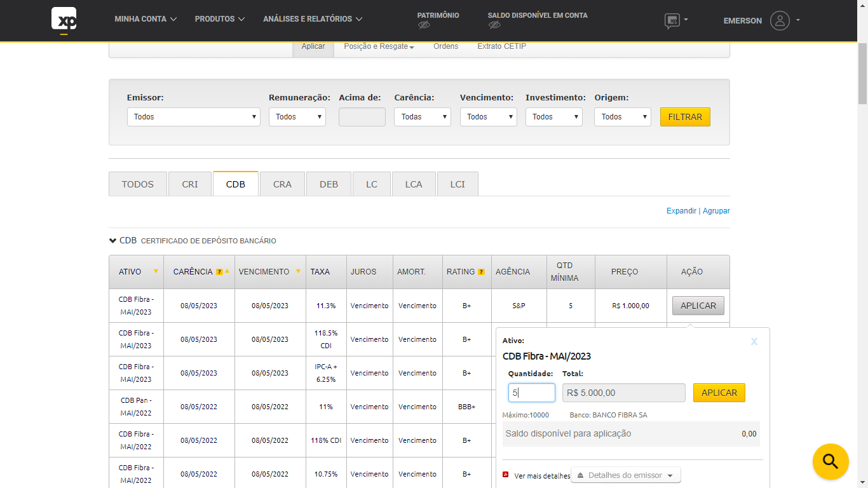The height and width of the screenshot is (488, 868).
Task: Click the PREÇO column header
Action: pyautogui.click(x=631, y=272)
